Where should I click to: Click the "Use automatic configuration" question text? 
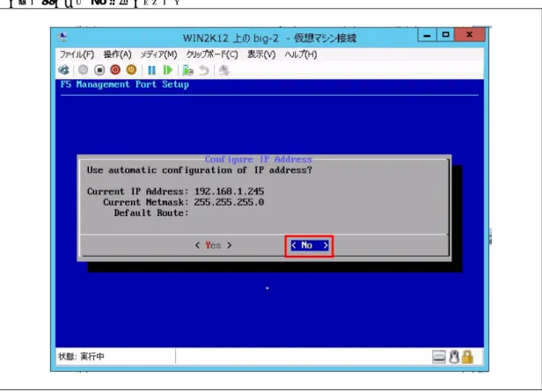[200, 171]
